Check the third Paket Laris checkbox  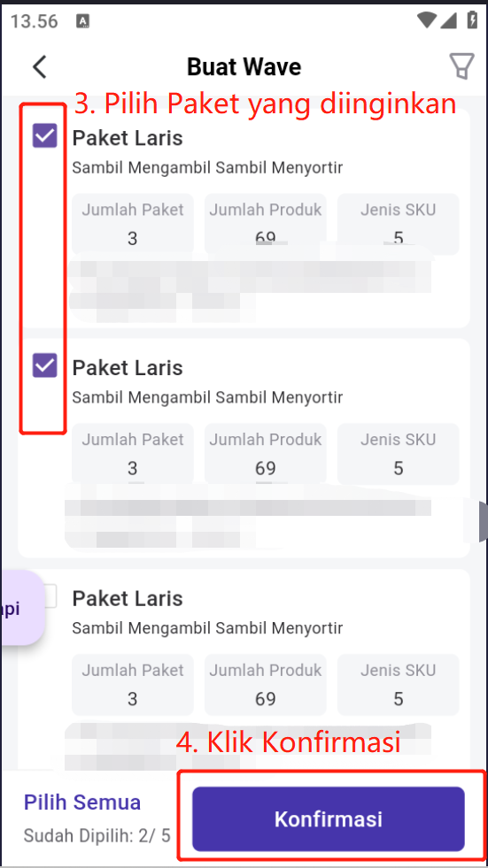[50, 596]
